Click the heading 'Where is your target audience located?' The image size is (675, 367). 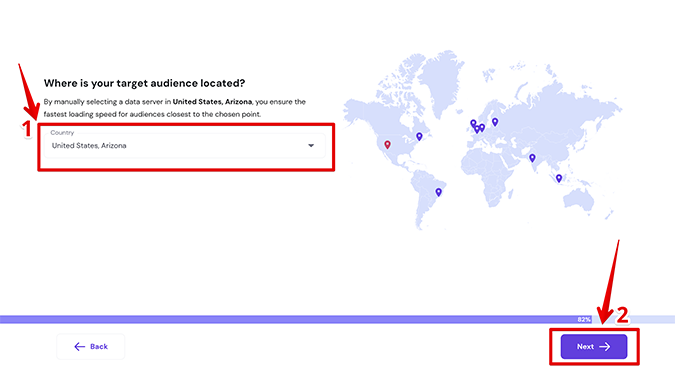(x=144, y=83)
